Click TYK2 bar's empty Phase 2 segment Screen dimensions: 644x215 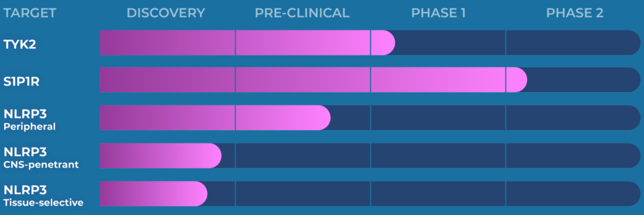573,42
